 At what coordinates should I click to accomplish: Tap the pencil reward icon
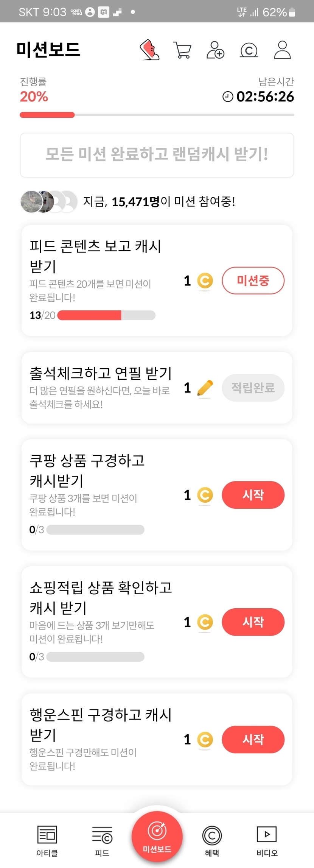[205, 388]
